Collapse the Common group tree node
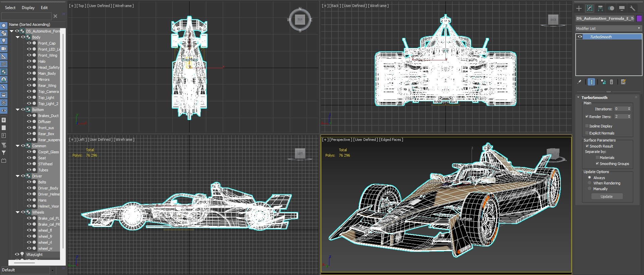Image resolution: width=644 pixels, height=275 pixels. coord(18,146)
